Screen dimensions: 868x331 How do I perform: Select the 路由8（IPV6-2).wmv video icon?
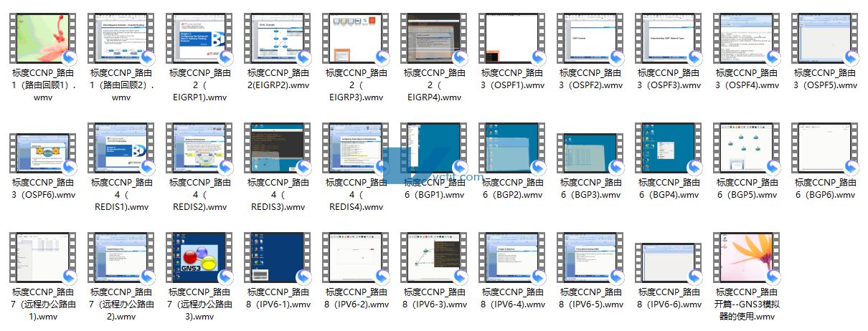click(x=356, y=257)
